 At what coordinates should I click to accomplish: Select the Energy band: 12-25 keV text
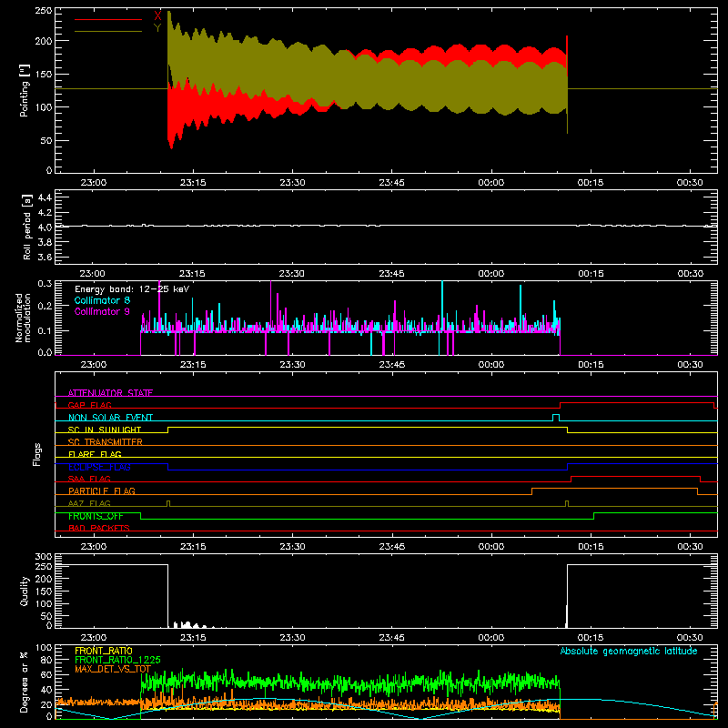coord(132,289)
